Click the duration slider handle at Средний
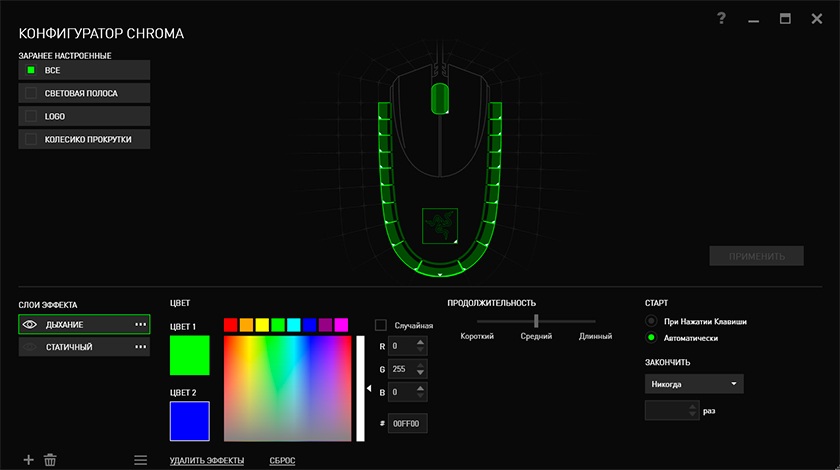The height and width of the screenshot is (470, 840). pyautogui.click(x=536, y=321)
